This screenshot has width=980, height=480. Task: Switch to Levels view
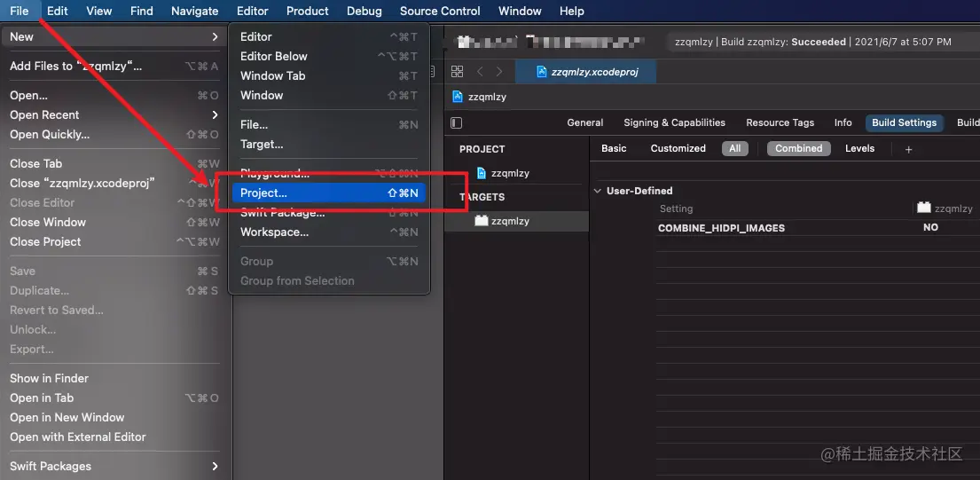click(x=860, y=148)
